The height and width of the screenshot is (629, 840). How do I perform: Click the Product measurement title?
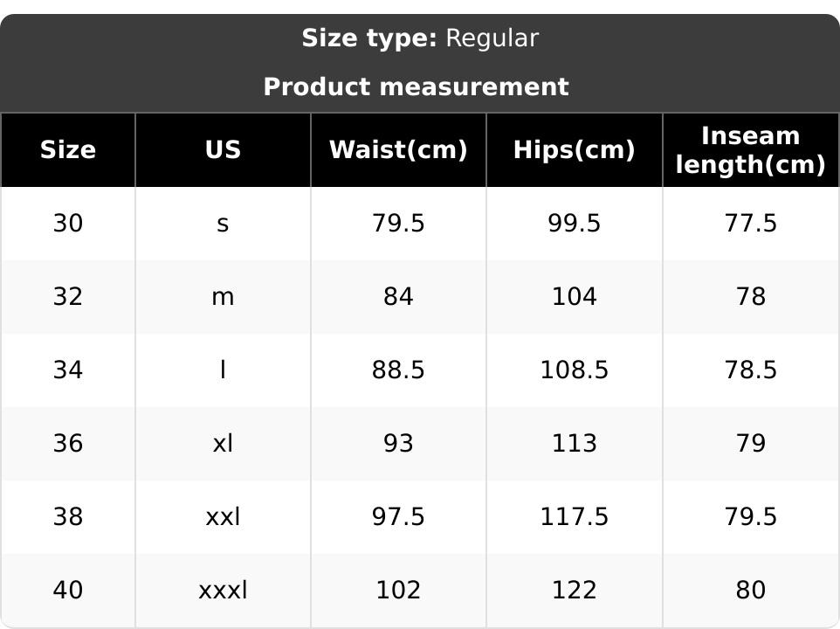point(416,87)
